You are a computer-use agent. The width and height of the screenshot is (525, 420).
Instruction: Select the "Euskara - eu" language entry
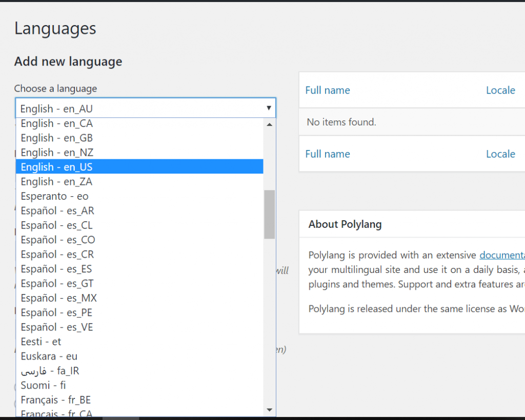click(49, 356)
